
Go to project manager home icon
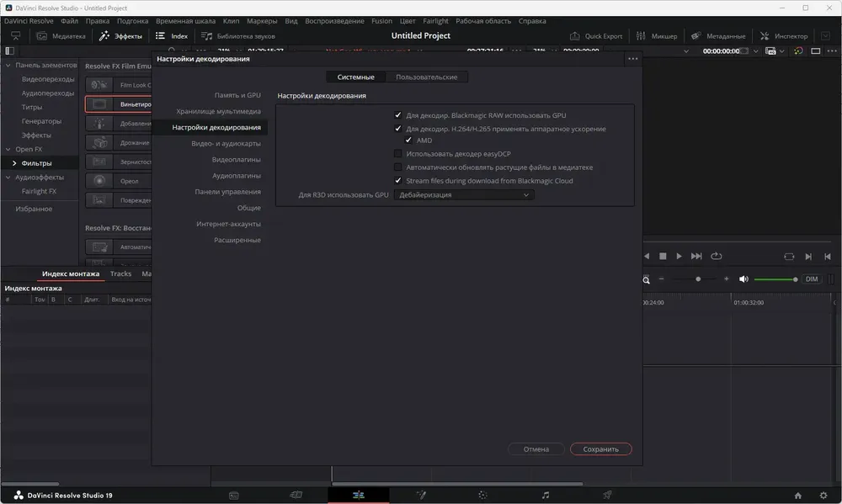click(x=798, y=496)
